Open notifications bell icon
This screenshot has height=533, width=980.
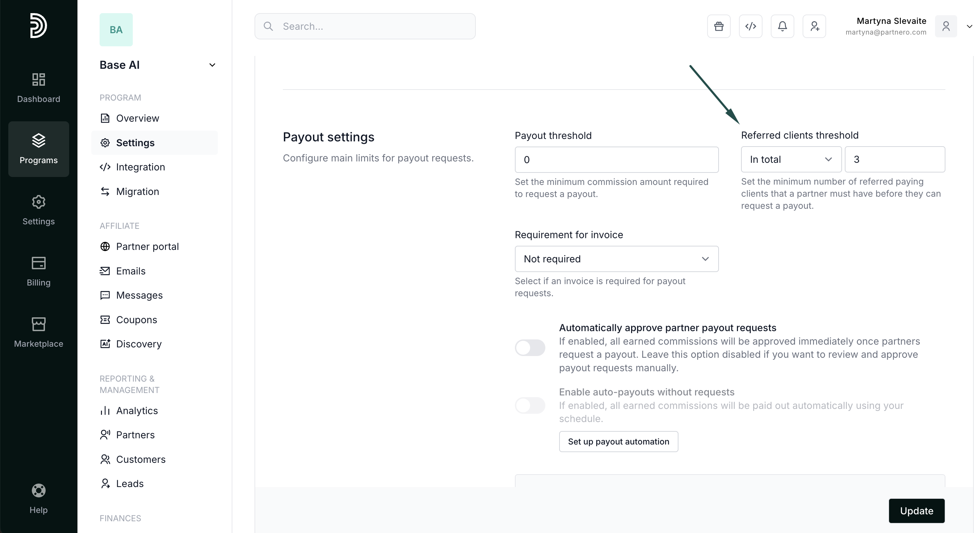(x=782, y=26)
